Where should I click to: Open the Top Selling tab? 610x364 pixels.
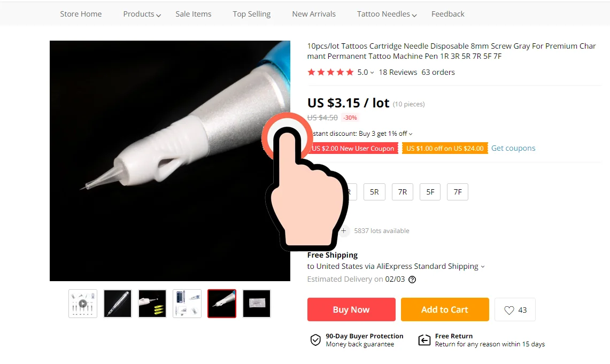pos(252,14)
